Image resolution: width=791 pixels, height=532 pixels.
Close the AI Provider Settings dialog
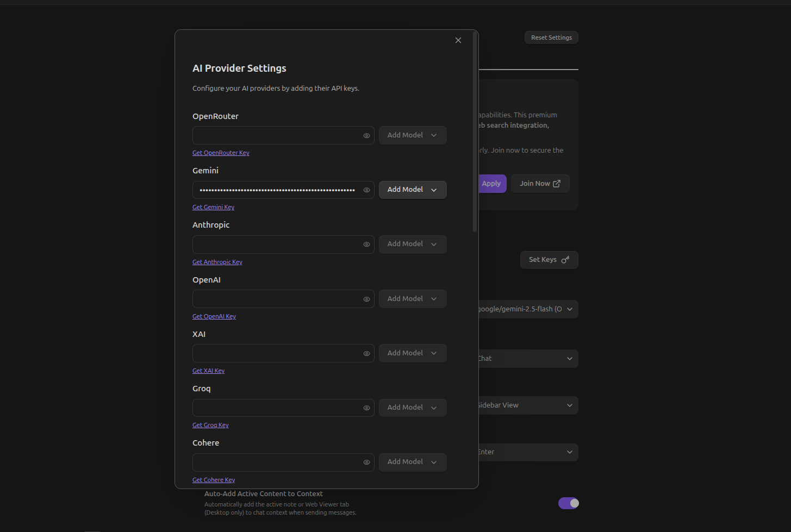tap(458, 40)
